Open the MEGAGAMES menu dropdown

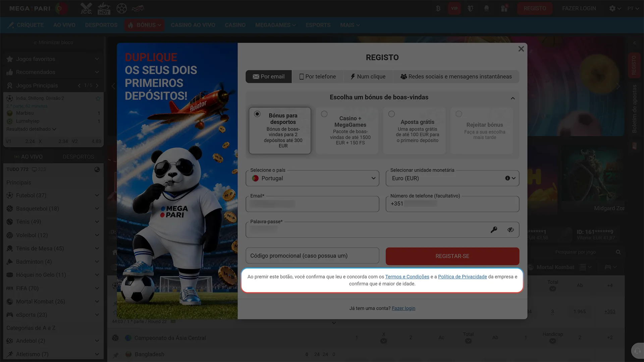[275, 25]
